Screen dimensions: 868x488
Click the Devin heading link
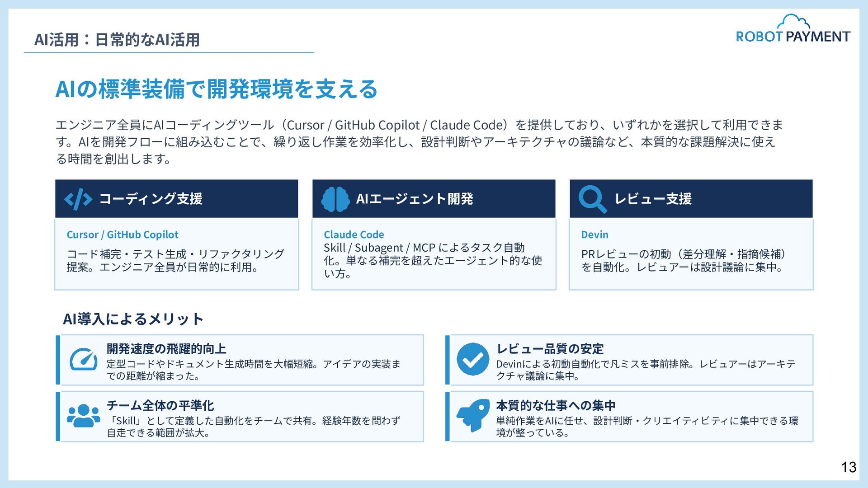[594, 235]
